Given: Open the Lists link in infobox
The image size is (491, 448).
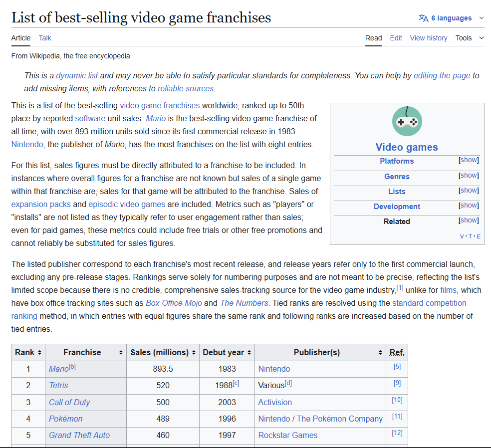Looking at the screenshot, I should (x=397, y=192).
